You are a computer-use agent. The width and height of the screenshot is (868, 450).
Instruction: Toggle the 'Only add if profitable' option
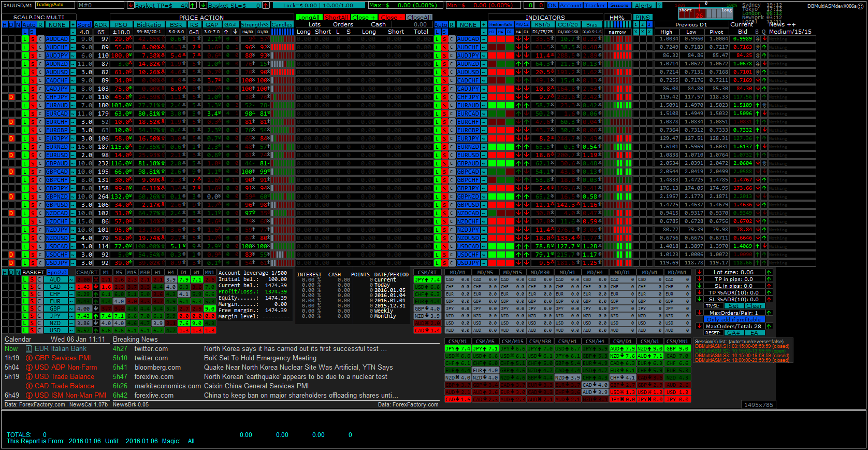tap(734, 319)
